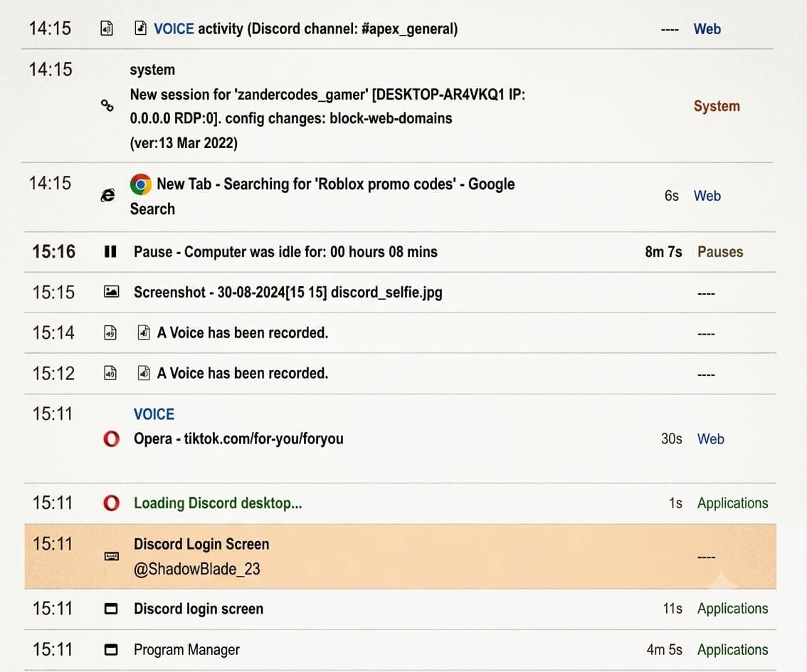The width and height of the screenshot is (807, 672).
Task: Click the 8m 7s duration value
Action: click(x=663, y=252)
